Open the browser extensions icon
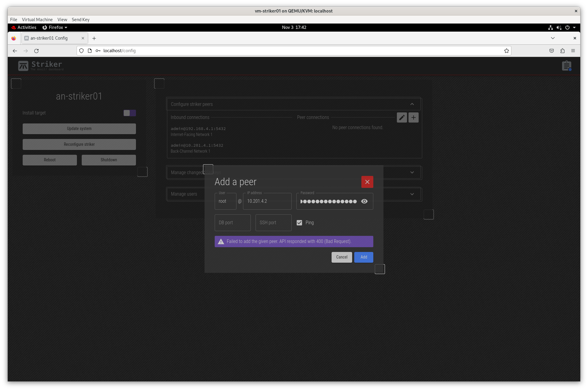 pyautogui.click(x=562, y=51)
